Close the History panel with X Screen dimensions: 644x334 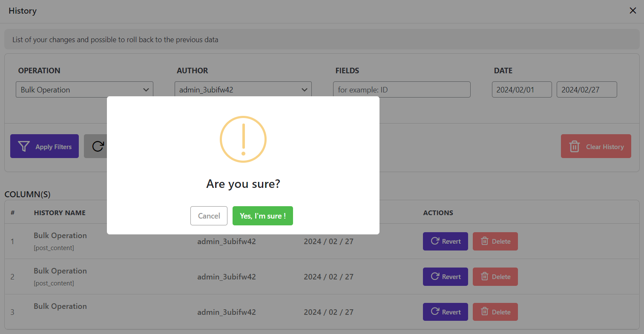point(632,11)
